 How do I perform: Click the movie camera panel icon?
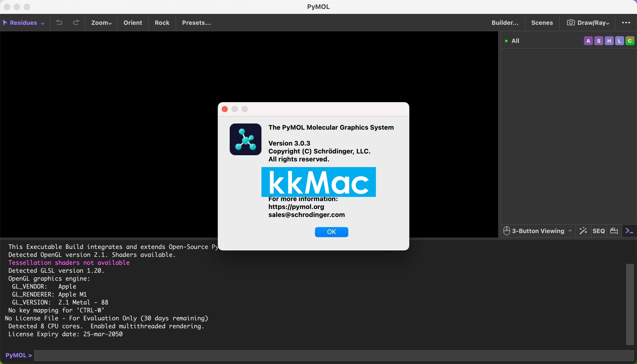614,231
